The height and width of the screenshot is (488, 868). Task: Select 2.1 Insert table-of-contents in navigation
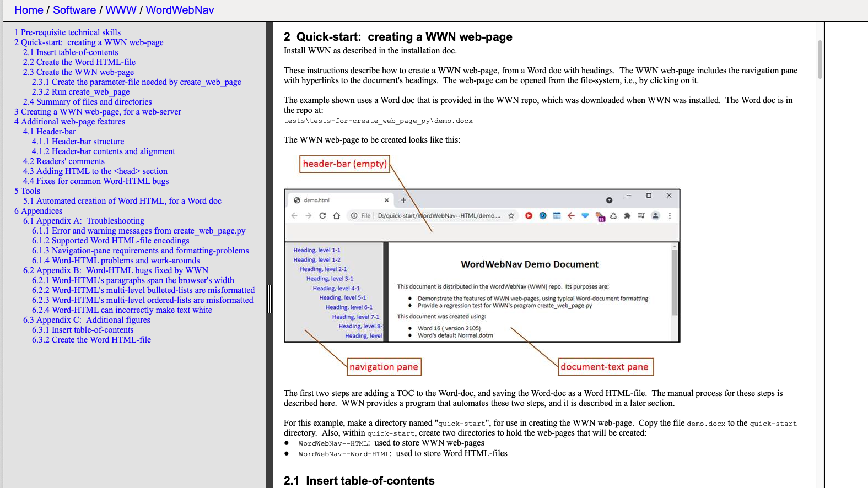tap(71, 52)
